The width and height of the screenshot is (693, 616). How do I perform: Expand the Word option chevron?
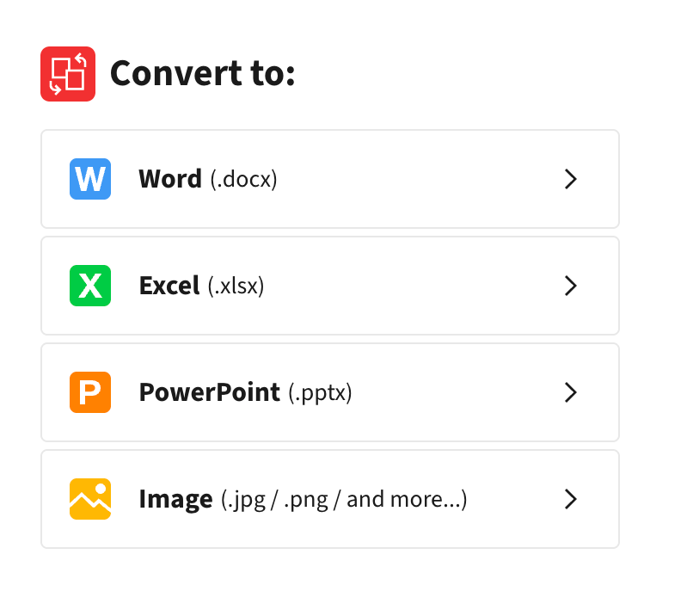coord(571,179)
